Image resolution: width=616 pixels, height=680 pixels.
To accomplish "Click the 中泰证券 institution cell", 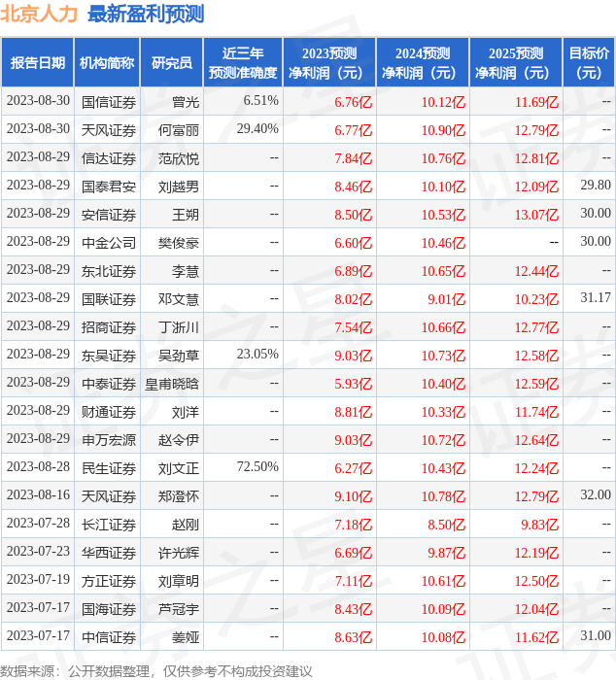I will coord(109,385).
